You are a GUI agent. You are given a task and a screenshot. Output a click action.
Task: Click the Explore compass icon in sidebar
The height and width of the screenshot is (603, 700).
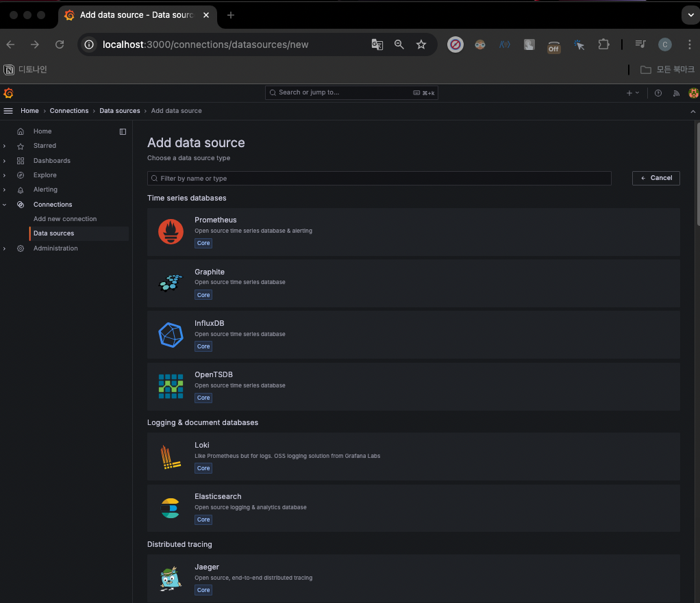[x=21, y=175]
